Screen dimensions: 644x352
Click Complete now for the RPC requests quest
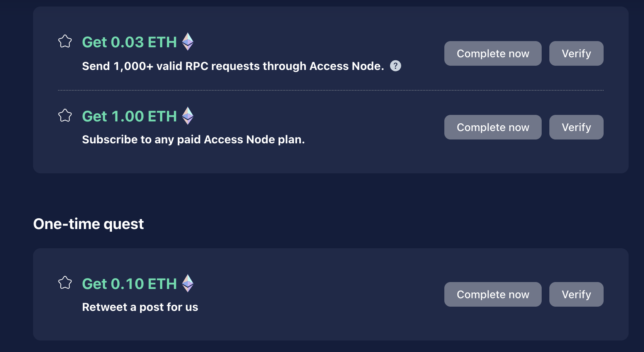(x=493, y=53)
